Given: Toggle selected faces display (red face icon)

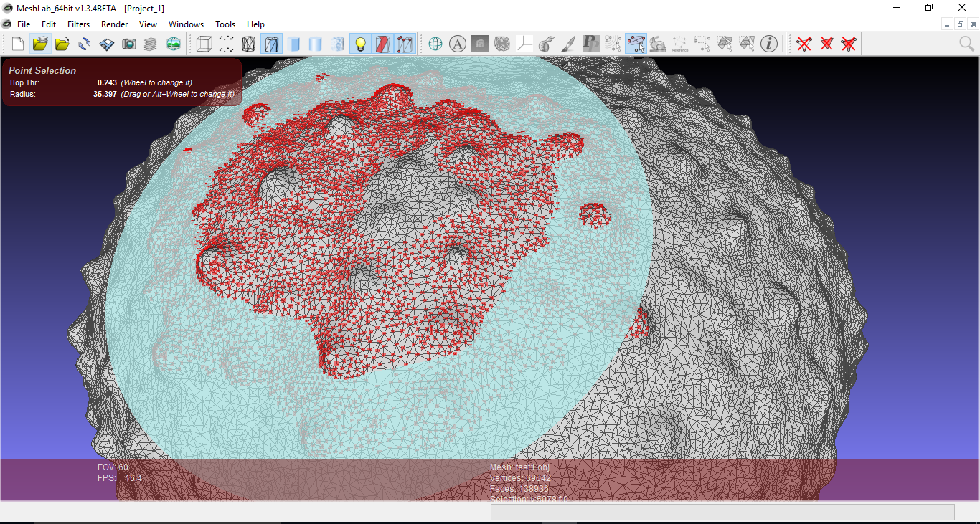Looking at the screenshot, I should (x=382, y=44).
